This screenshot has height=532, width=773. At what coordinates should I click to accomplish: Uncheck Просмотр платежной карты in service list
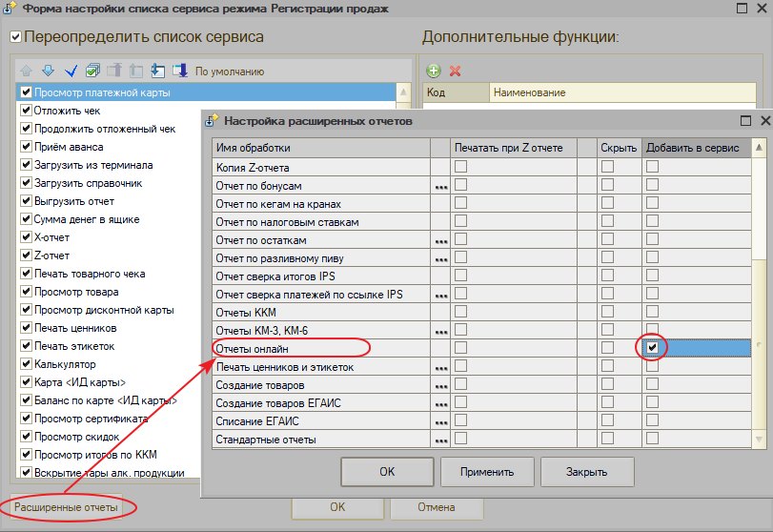(26, 92)
